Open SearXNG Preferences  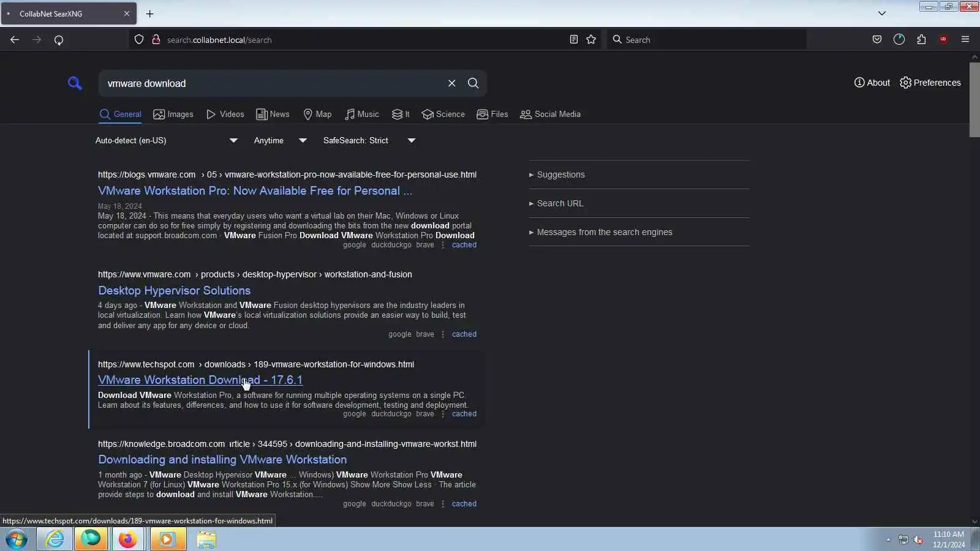(930, 83)
